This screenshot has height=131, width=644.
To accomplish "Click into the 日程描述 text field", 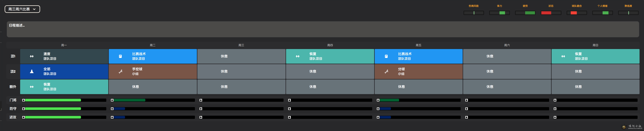I will (x=322, y=29).
